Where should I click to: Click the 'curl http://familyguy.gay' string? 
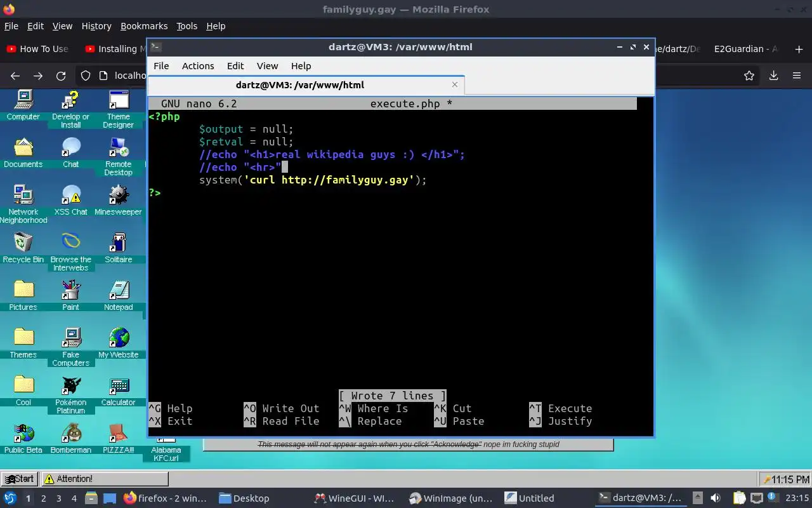[329, 180]
